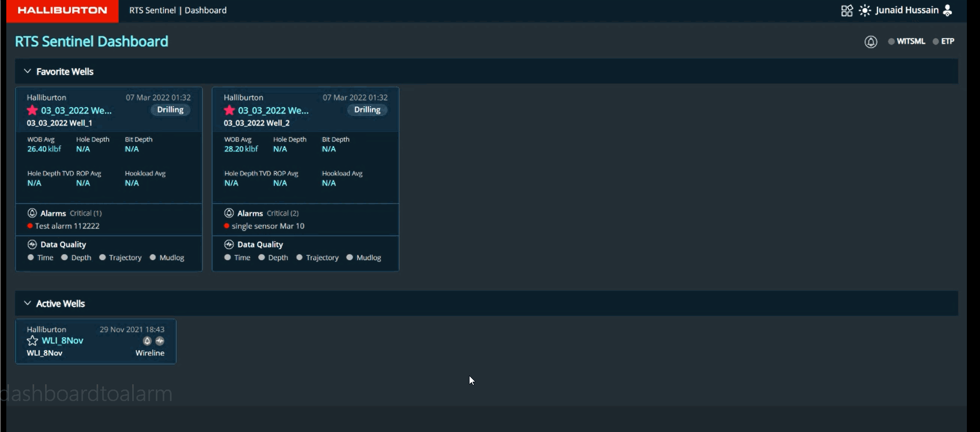Viewport: 980px width, 432px height.
Task: Unfavorite Well_1 using pink star
Action: pyautogui.click(x=33, y=110)
